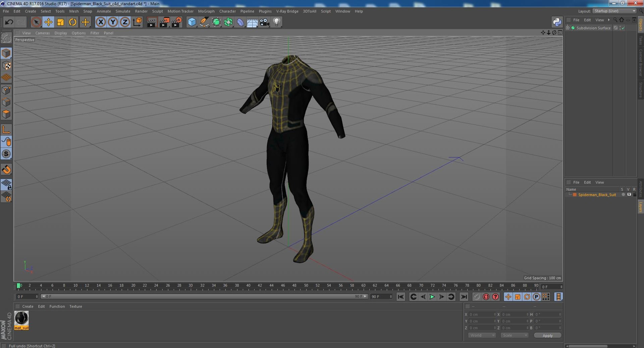This screenshot has height=348, width=644.
Task: Step to the next frame
Action: (x=441, y=297)
